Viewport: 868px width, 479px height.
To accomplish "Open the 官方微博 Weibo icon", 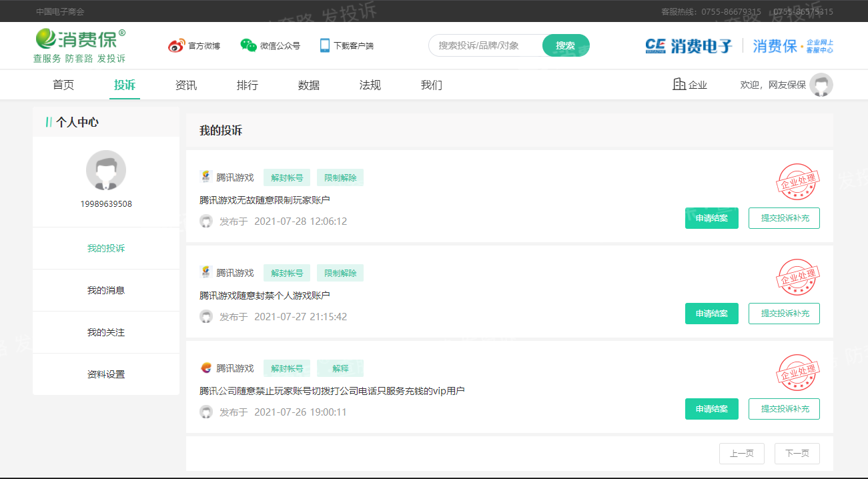I will click(175, 46).
